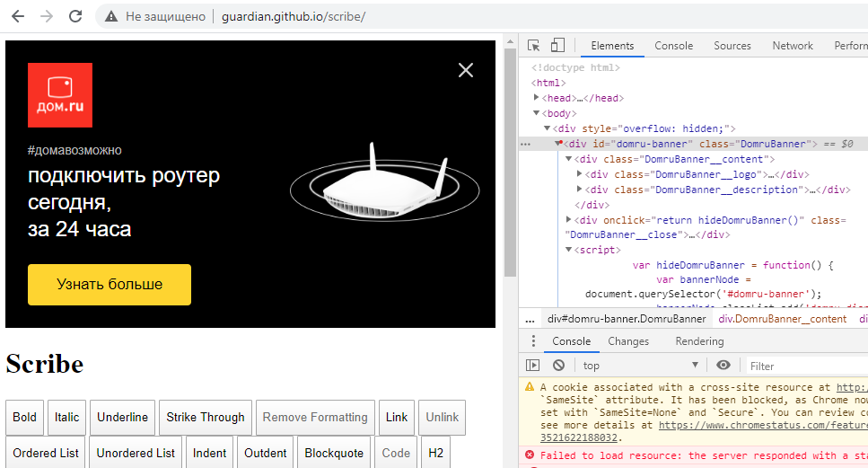Viewport: 868px width, 468px height.
Task: Expand the DomruBanner__description div
Action: coord(579,190)
